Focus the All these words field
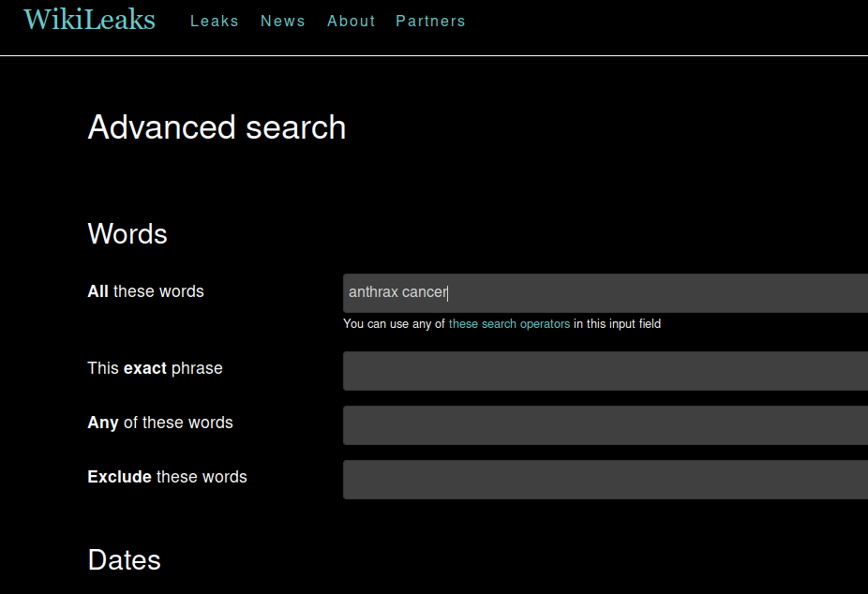 click(x=606, y=293)
